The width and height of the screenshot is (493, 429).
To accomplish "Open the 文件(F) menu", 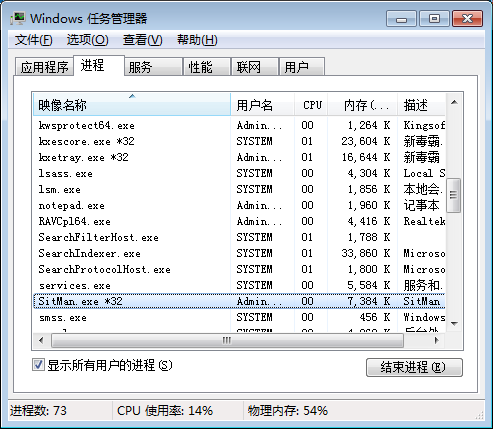I will tap(33, 40).
